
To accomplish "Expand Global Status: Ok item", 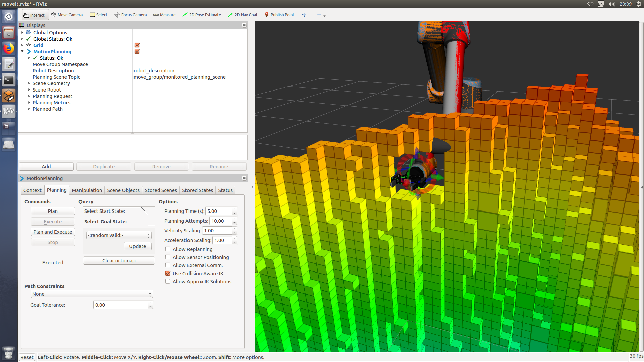I will coord(22,39).
